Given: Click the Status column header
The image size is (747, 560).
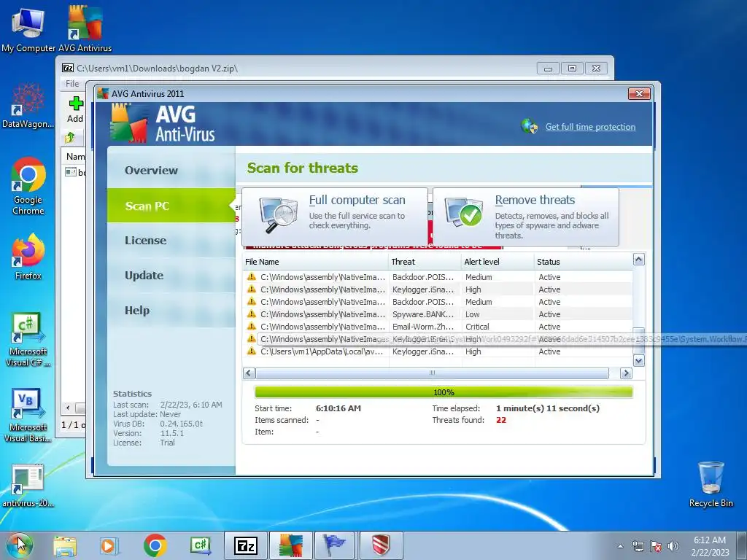Looking at the screenshot, I should [583, 262].
